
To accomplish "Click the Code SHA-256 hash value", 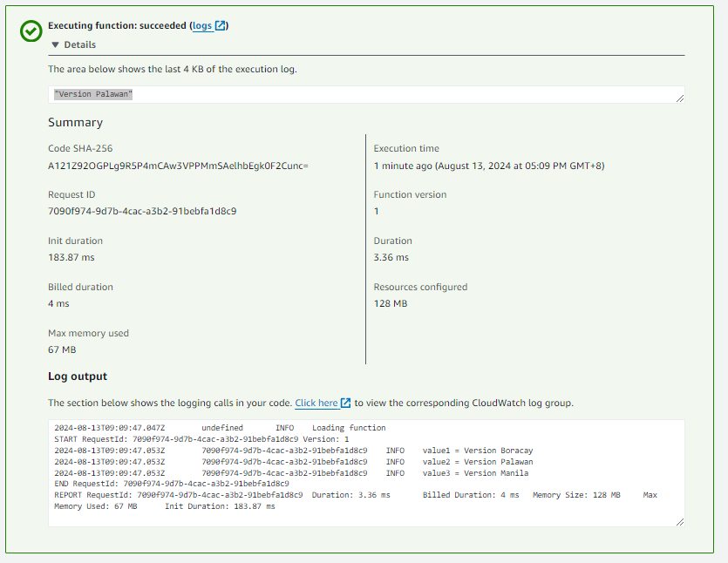I will 178,166.
